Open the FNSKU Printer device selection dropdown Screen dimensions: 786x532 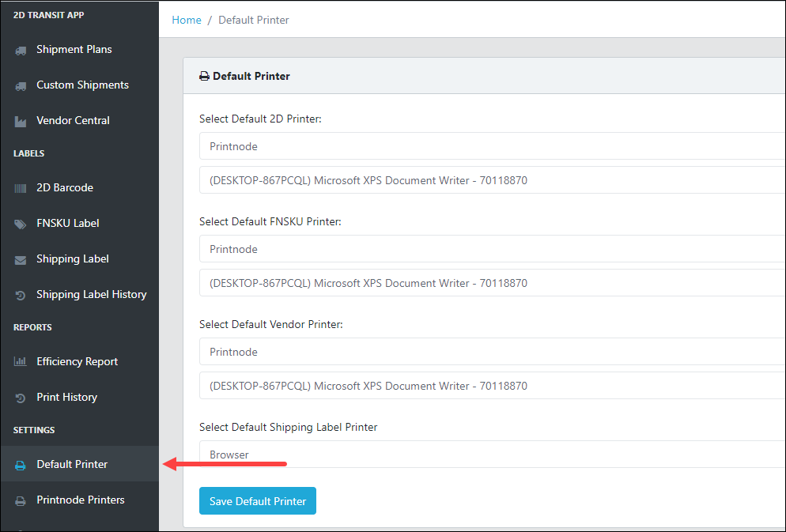(x=493, y=283)
